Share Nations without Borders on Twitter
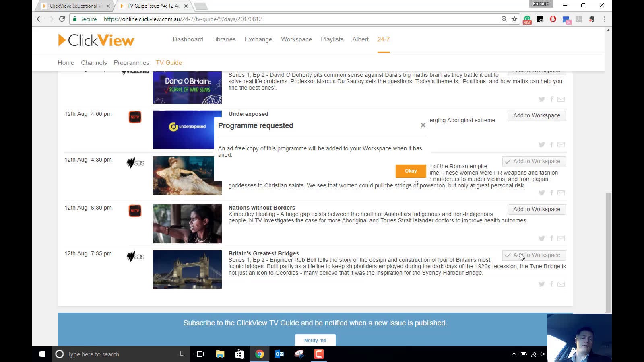This screenshot has width=644, height=362. 542,238
